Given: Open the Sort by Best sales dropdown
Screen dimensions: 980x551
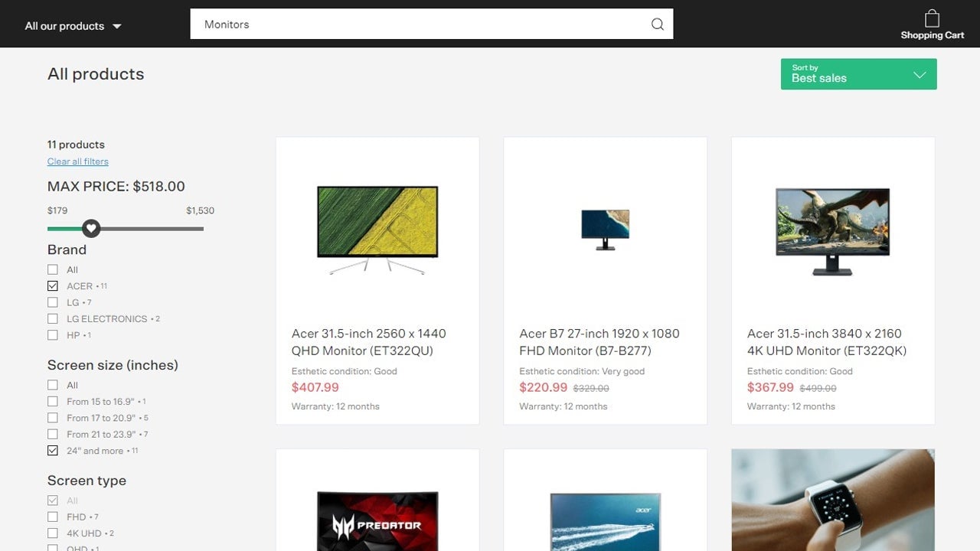Looking at the screenshot, I should point(858,74).
